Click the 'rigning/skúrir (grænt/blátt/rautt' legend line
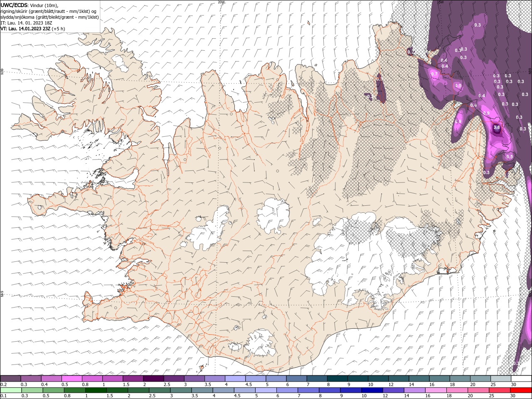The image size is (532, 399). 48,11
